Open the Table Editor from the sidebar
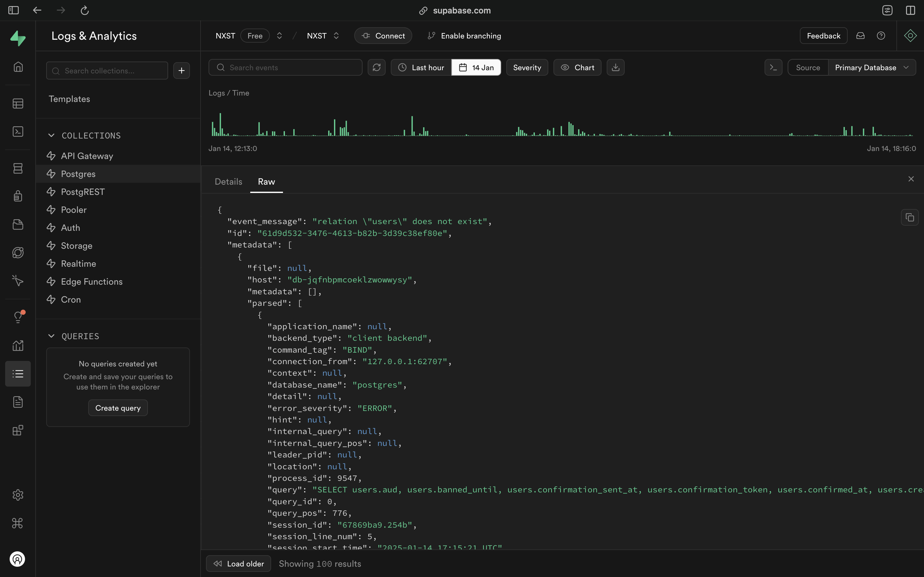 coord(18,104)
